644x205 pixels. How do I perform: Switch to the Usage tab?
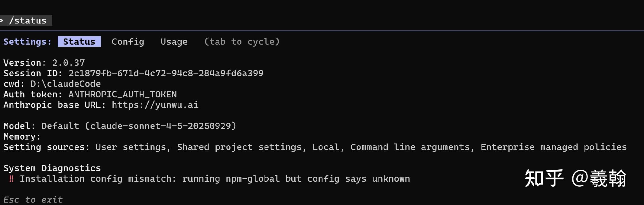tap(174, 42)
